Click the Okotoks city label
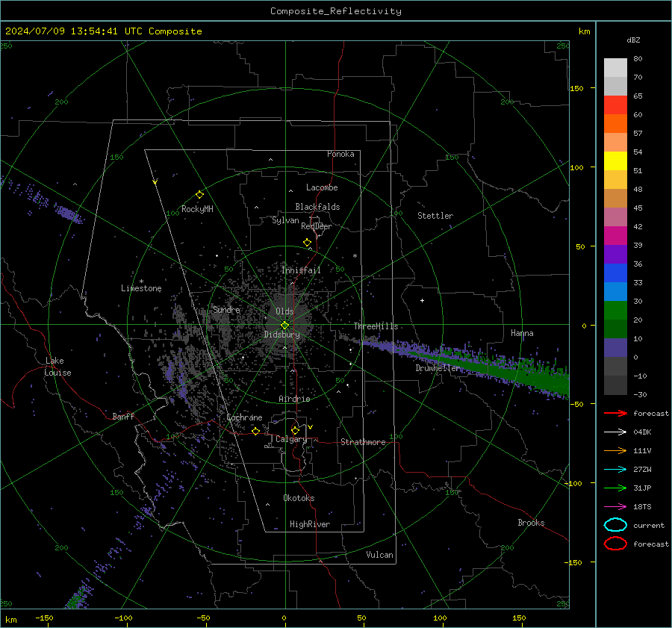 299,498
